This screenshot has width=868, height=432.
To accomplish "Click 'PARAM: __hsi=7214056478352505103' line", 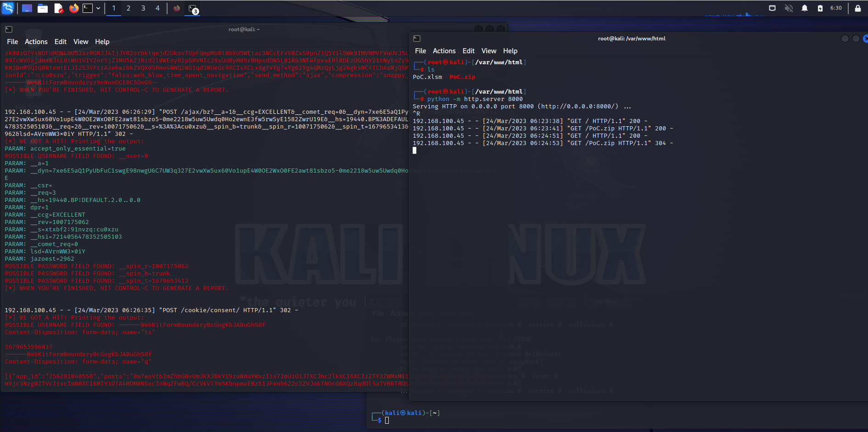I will [63, 237].
